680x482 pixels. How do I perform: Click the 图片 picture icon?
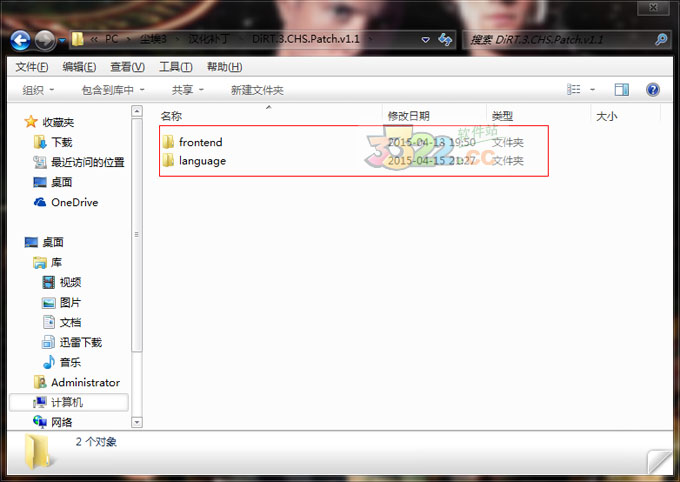coord(49,302)
